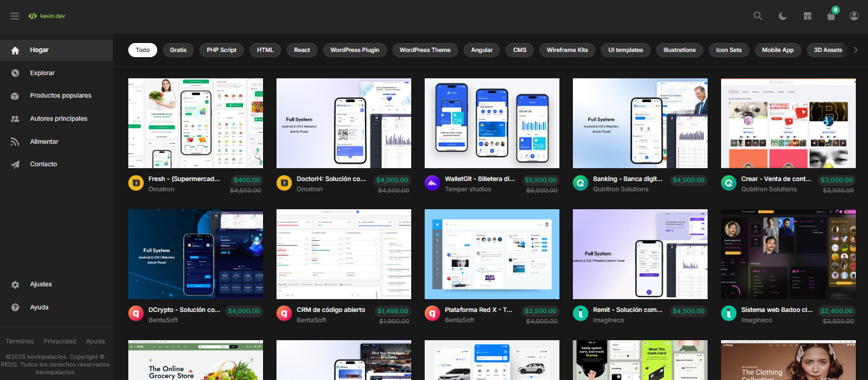This screenshot has height=380, width=868.
Task: Select the Wireframe Kits filter
Action: click(x=567, y=50)
